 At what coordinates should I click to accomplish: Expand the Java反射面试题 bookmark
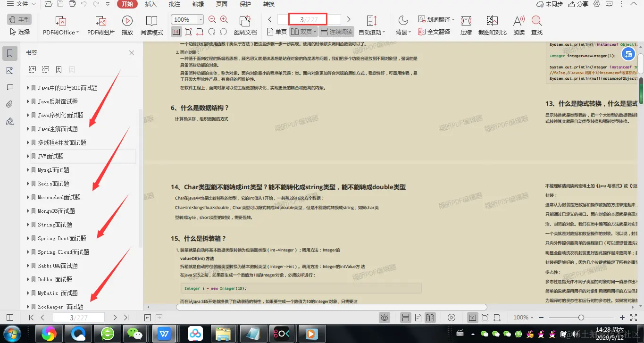tap(27, 101)
